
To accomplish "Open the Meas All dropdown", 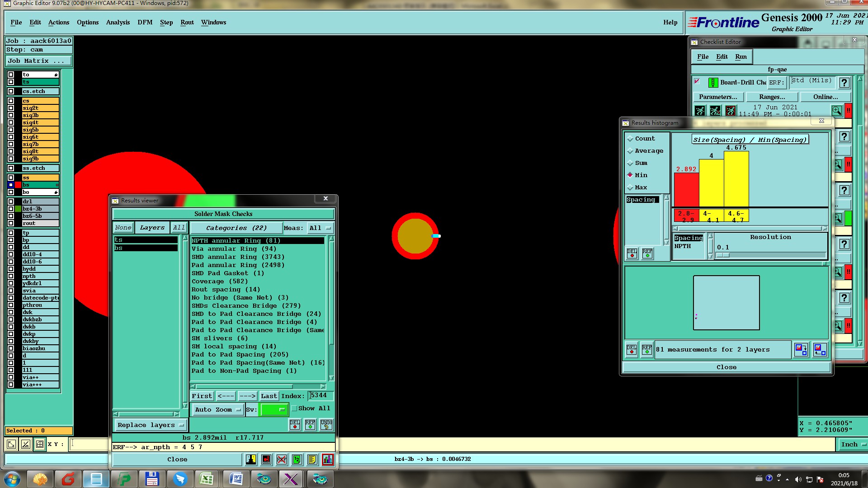I will (x=320, y=228).
